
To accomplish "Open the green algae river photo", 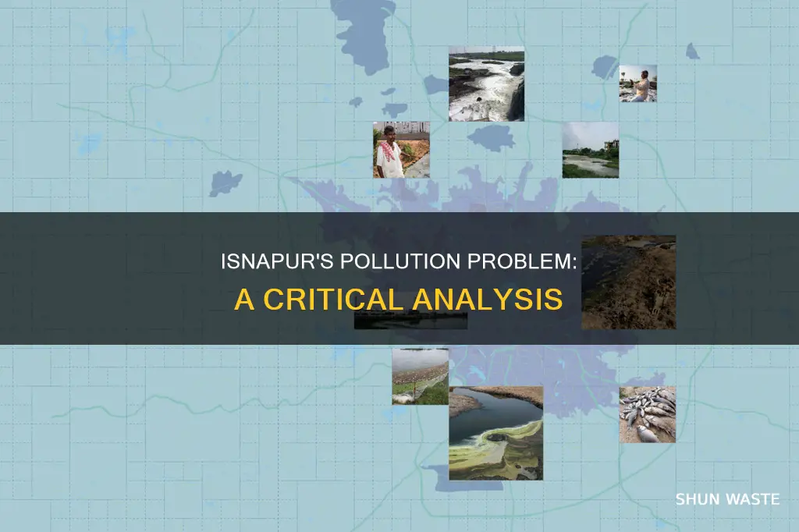I will 495,433.
